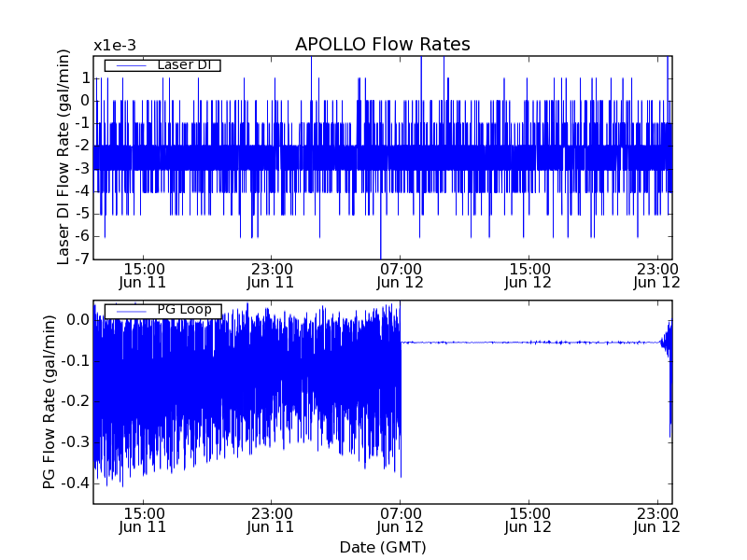Click the 'Laser DI Flow Rate (gal/min)' axis label
The image size is (747, 560).
[63, 157]
